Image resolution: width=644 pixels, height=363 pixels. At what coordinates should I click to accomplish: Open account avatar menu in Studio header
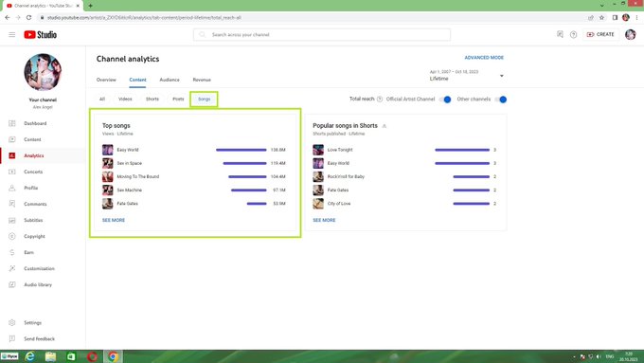point(631,34)
